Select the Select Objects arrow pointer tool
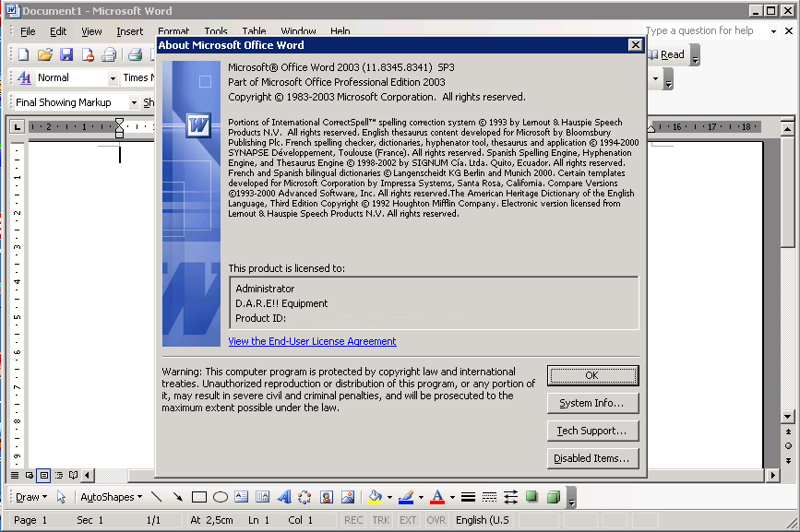This screenshot has width=800, height=532. 61,497
